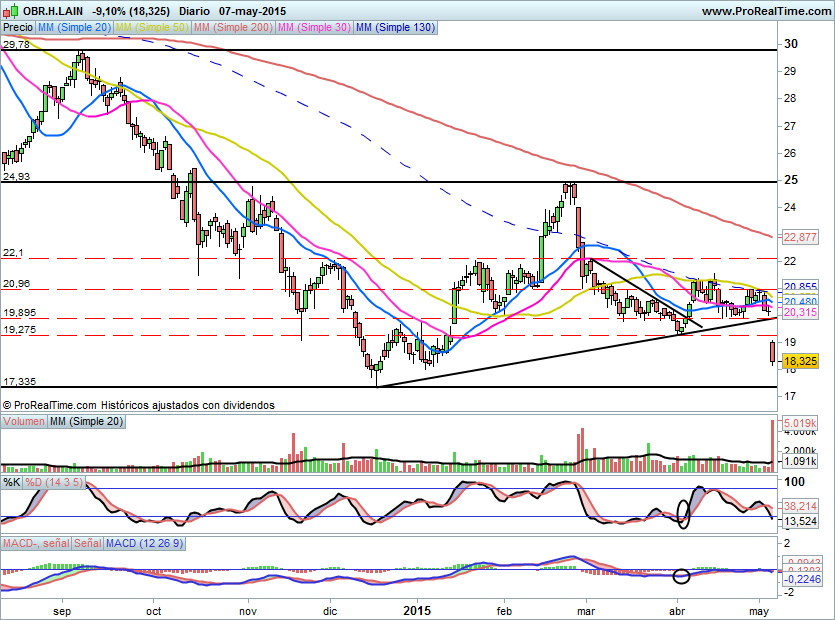
Task: Click the %K stochastic label
Action: (x=12, y=483)
